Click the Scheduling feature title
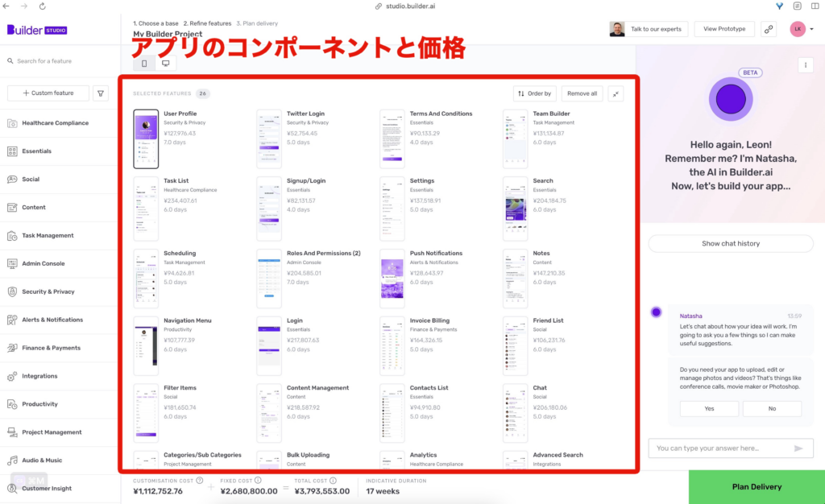Image resolution: width=825 pixels, height=504 pixels. pos(180,254)
